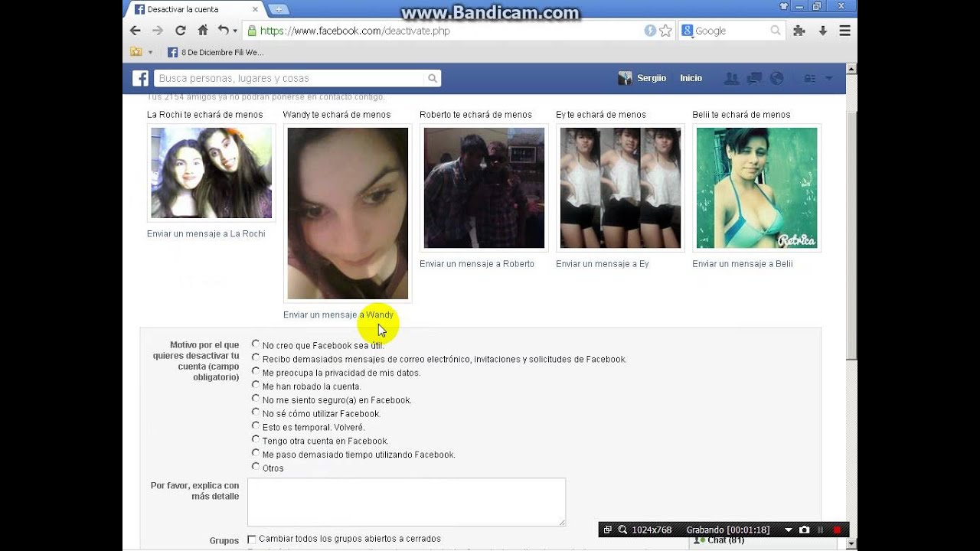980x551 pixels.
Task: Open the bookmarks folder icon
Action: click(x=136, y=52)
